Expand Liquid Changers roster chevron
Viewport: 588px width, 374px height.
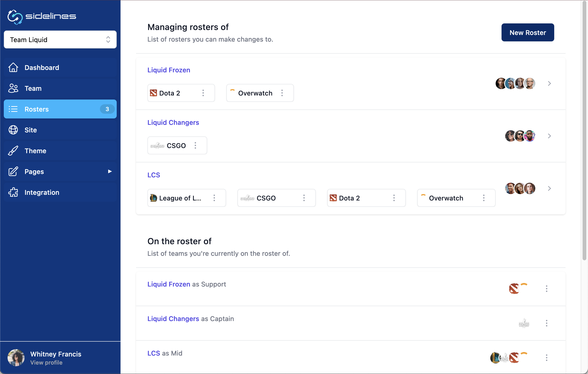point(549,136)
